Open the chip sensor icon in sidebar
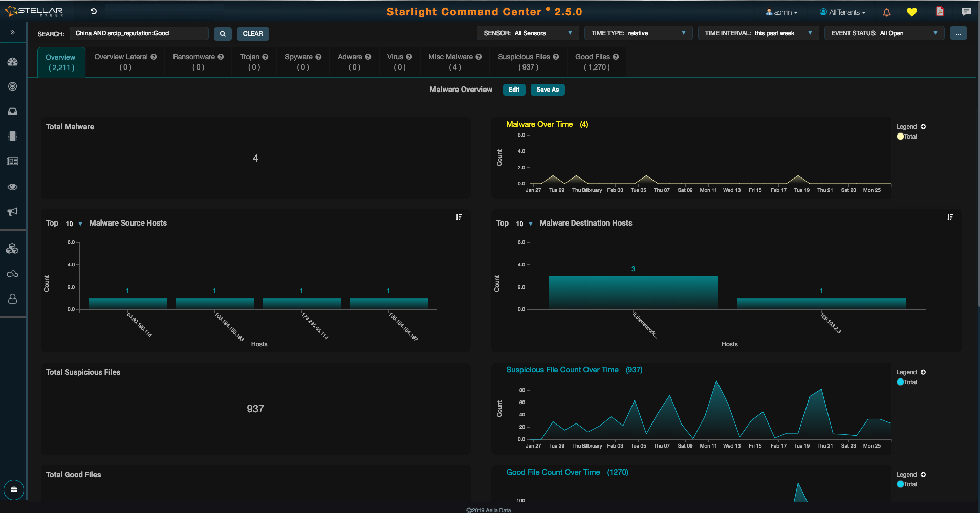 pos(13,136)
